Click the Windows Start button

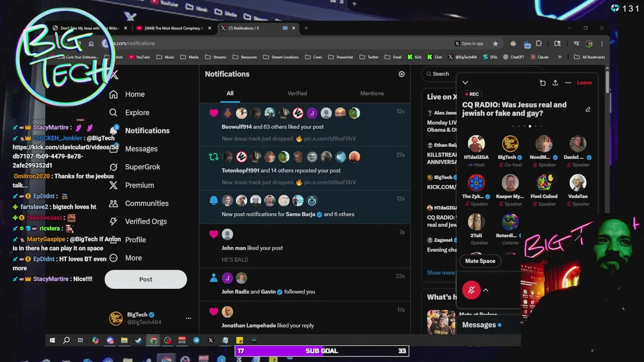[x=52, y=340]
